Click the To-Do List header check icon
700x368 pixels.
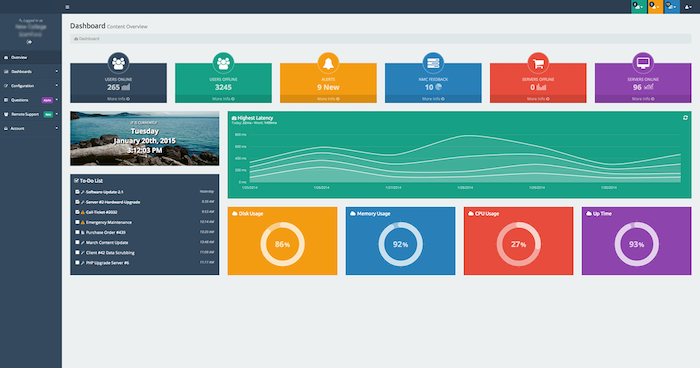click(76, 180)
